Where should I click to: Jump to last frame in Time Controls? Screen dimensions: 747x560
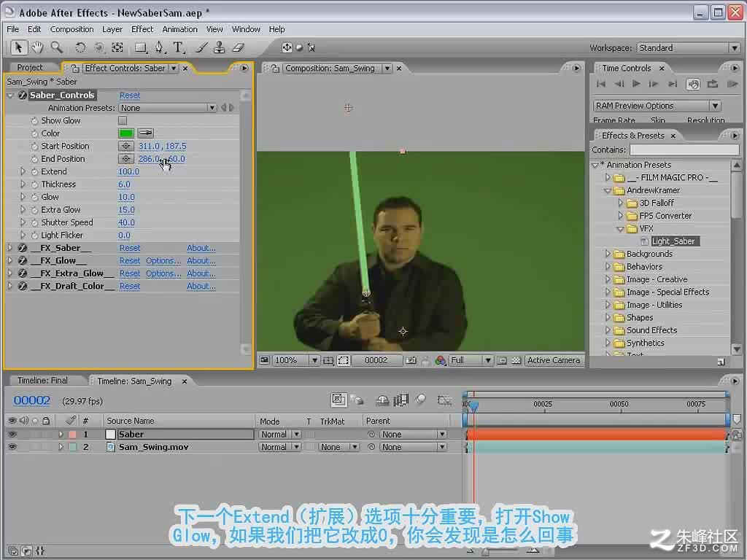(672, 85)
